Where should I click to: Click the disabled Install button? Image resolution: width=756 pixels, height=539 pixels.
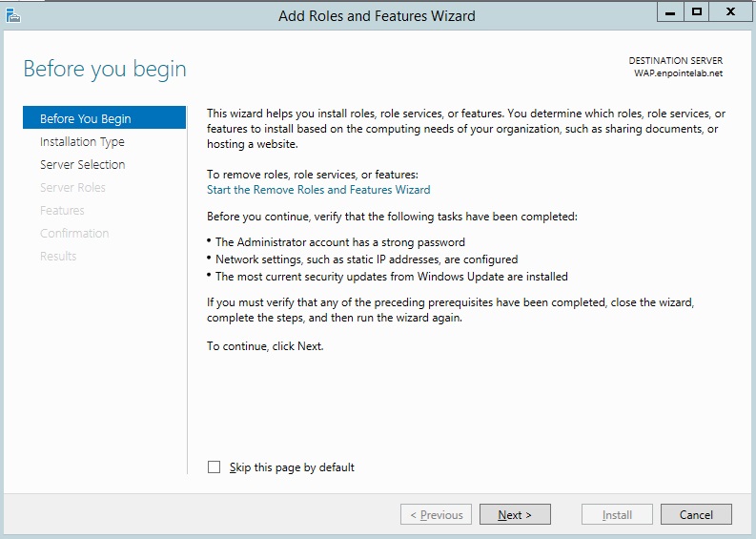point(617,515)
